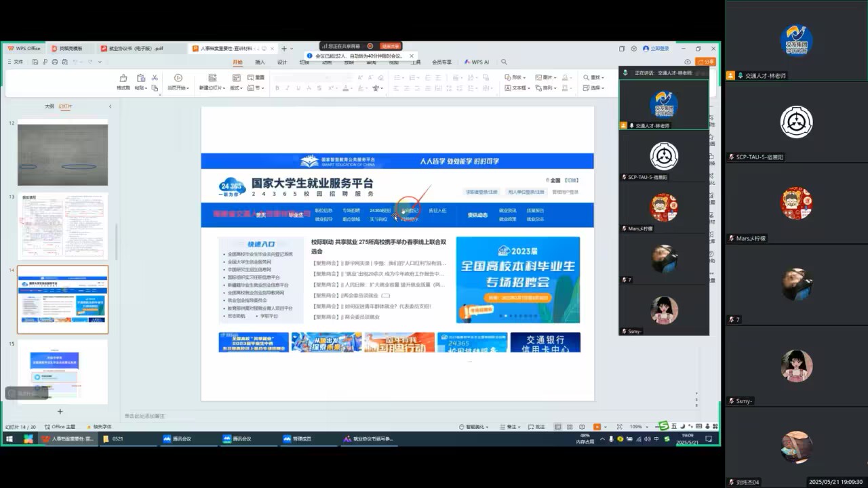The image size is (868, 488).
Task: Click the print icon in quick toolbar
Action: point(54,62)
